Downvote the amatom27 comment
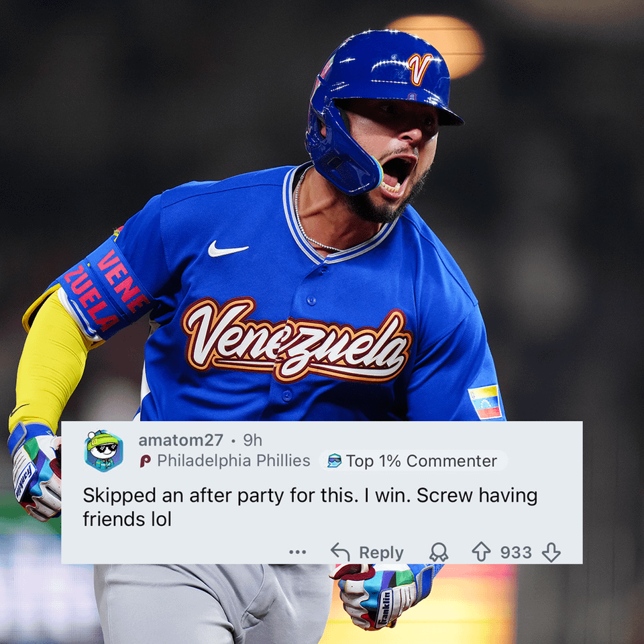 click(x=551, y=552)
